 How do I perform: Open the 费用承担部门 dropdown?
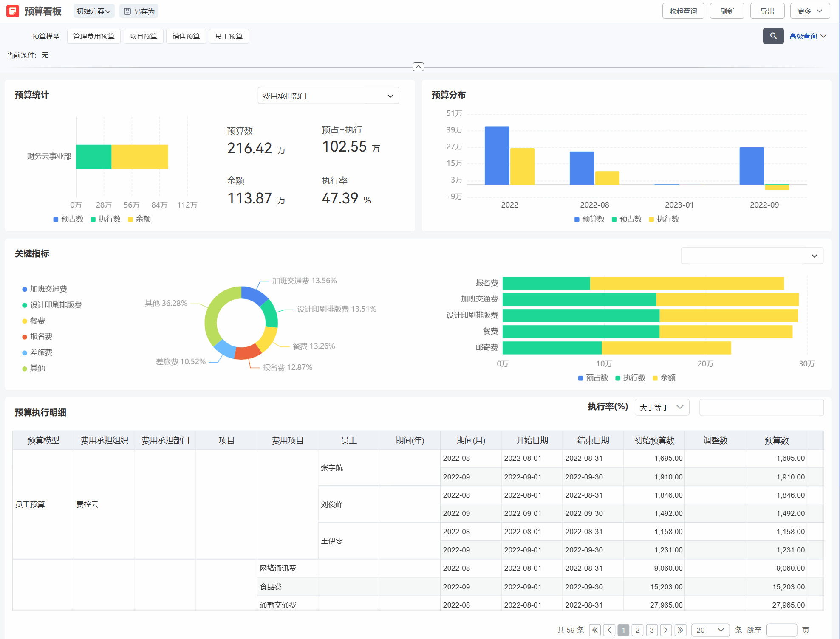(328, 96)
